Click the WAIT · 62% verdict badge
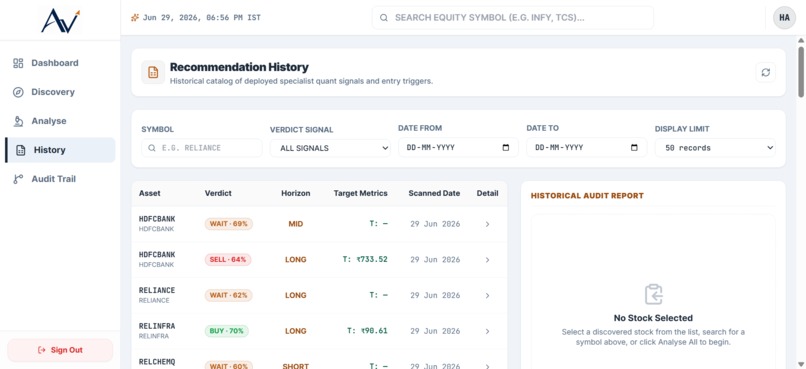 229,296
